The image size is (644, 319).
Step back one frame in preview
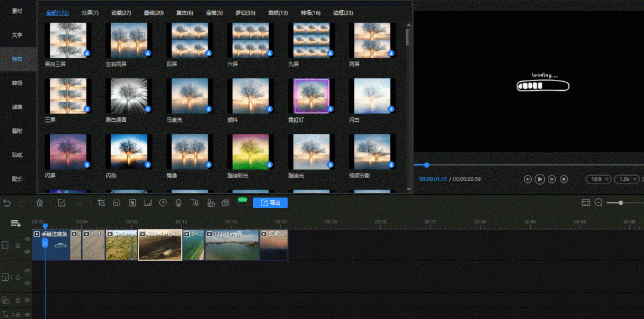(528, 179)
